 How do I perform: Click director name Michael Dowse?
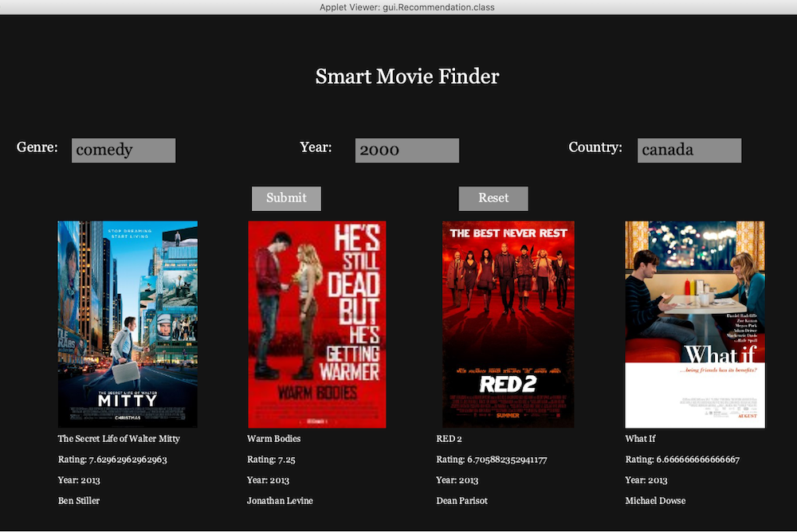(x=655, y=501)
